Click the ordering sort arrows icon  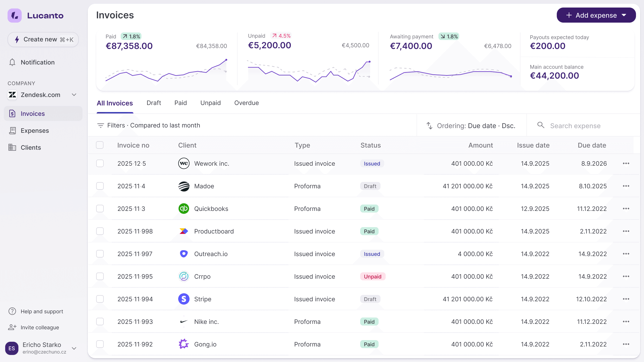point(429,126)
